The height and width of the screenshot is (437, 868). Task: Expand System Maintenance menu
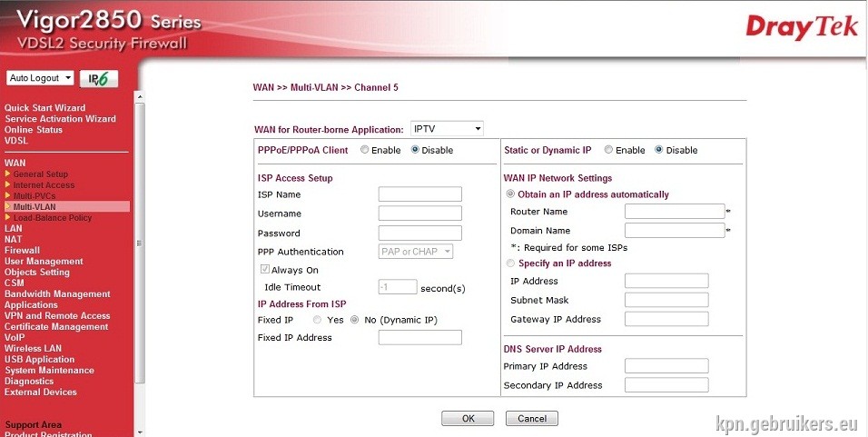coord(50,370)
